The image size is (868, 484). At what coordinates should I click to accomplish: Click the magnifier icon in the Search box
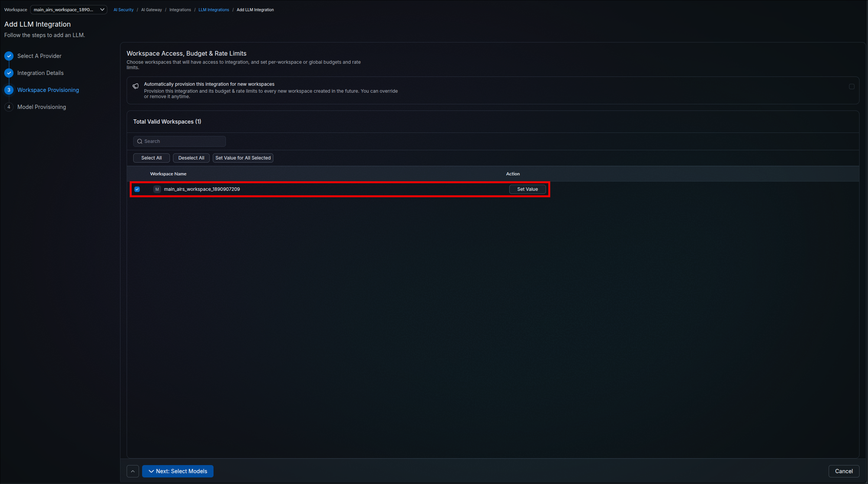tap(139, 141)
